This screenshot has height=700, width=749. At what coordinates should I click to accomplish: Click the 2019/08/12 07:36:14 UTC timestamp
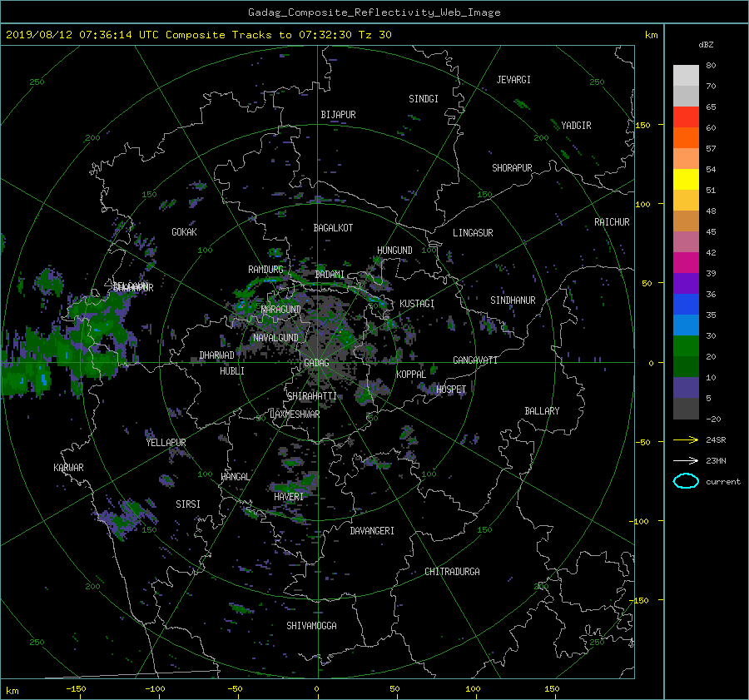coord(76,35)
